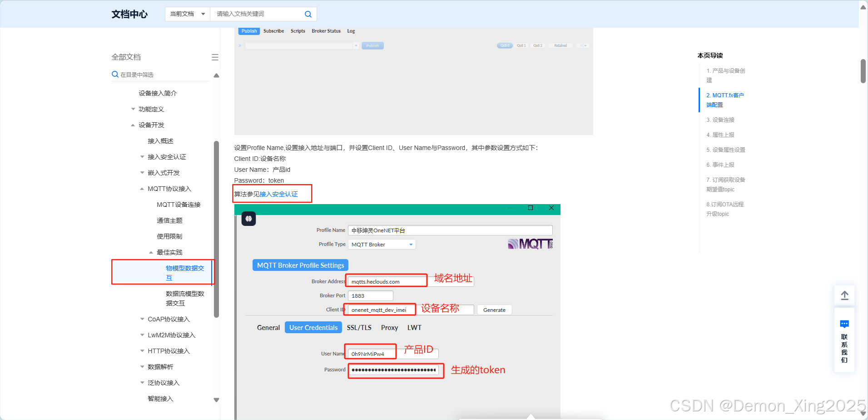Screen dimensions: 868x420
Task: Open the 通信主题 page
Action: 169,220
